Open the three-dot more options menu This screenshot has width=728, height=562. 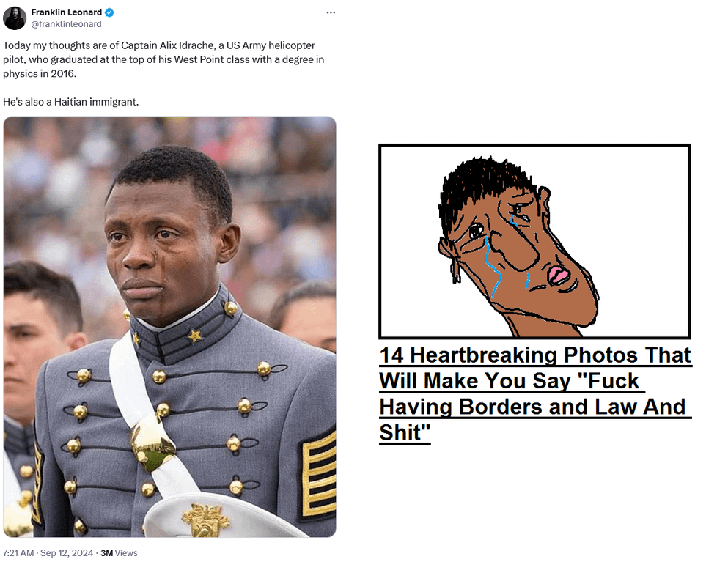coord(331,12)
